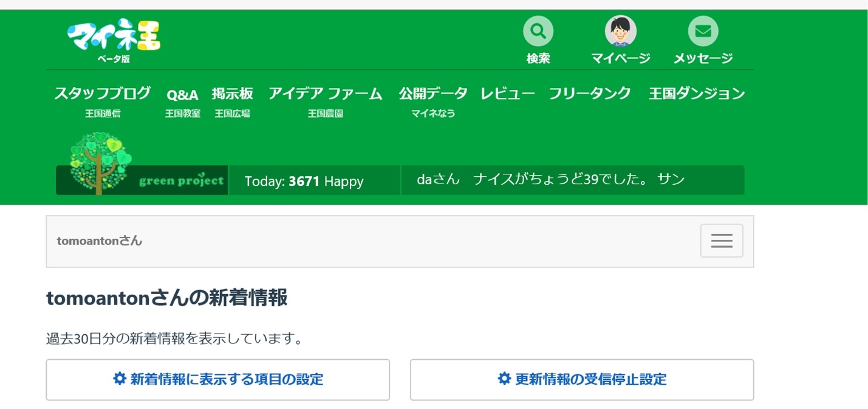Click the green project tree image
This screenshot has height=409, width=868.
(x=100, y=163)
